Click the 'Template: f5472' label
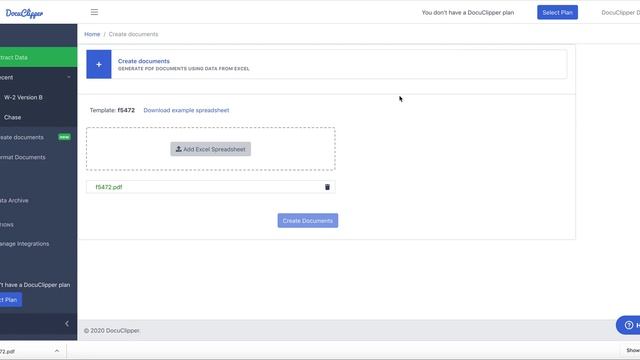This screenshot has height=360, width=640. 112,110
